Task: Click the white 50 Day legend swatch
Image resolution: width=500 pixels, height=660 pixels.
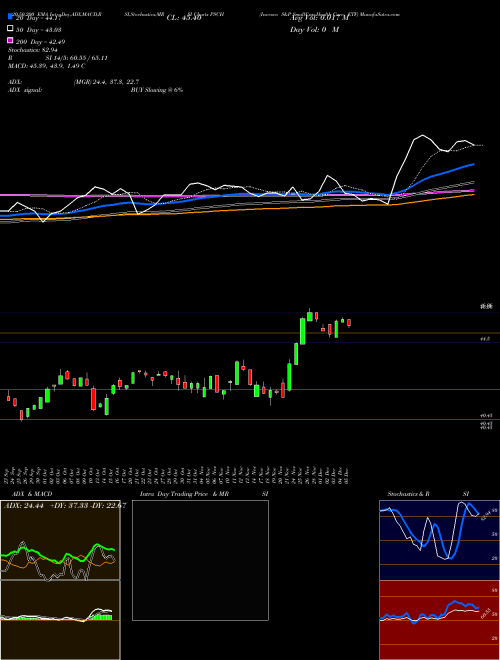Action: coord(10,29)
